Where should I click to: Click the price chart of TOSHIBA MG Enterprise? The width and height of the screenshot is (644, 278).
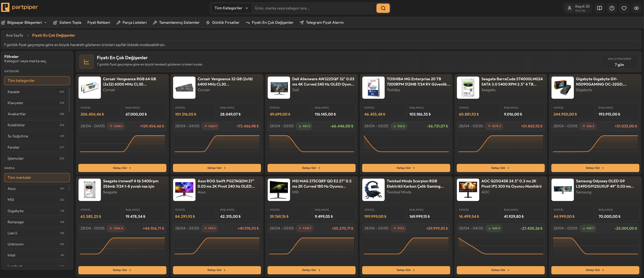[x=406, y=144]
